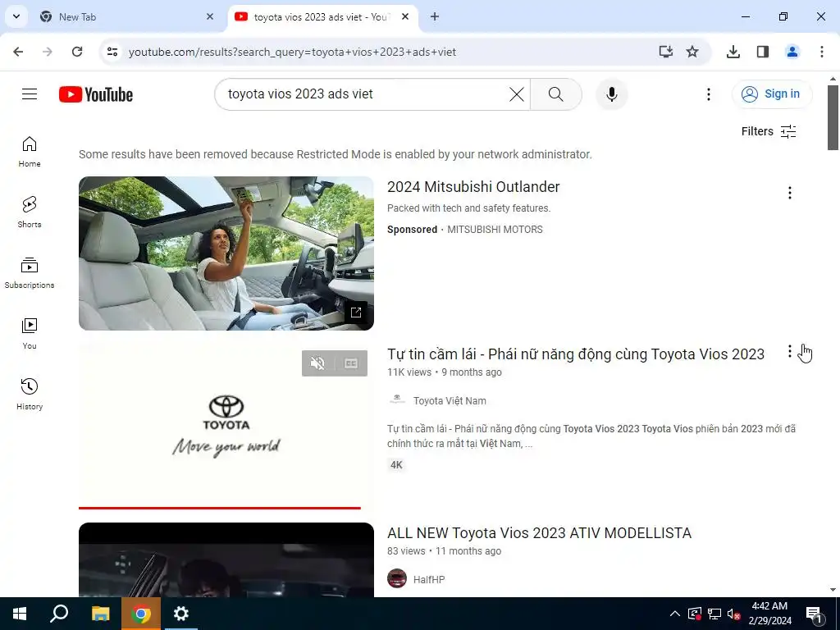Open the clock showing 4:42 AM
Viewport: 840px width, 630px height.
coord(769,614)
